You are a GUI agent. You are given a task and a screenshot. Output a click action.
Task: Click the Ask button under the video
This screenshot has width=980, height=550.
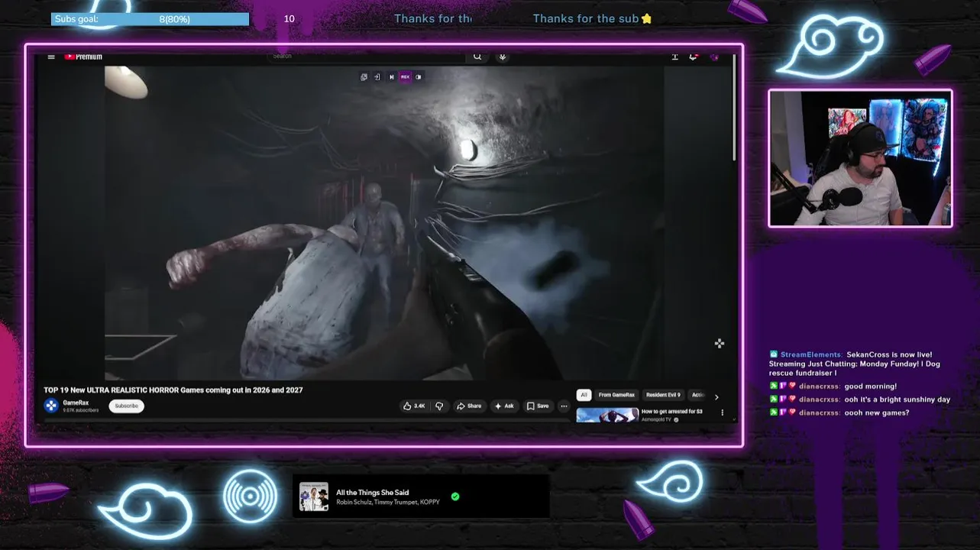pyautogui.click(x=504, y=406)
